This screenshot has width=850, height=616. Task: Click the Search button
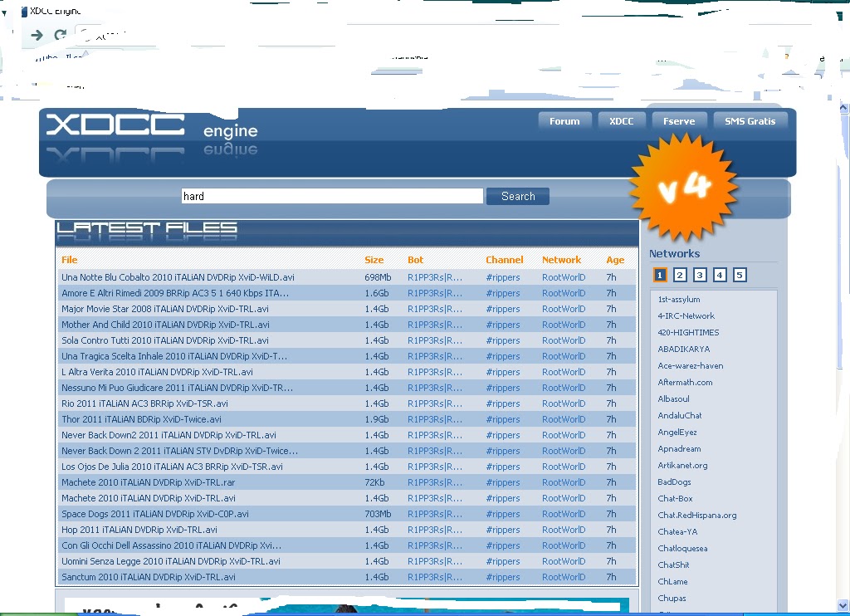[x=518, y=196]
